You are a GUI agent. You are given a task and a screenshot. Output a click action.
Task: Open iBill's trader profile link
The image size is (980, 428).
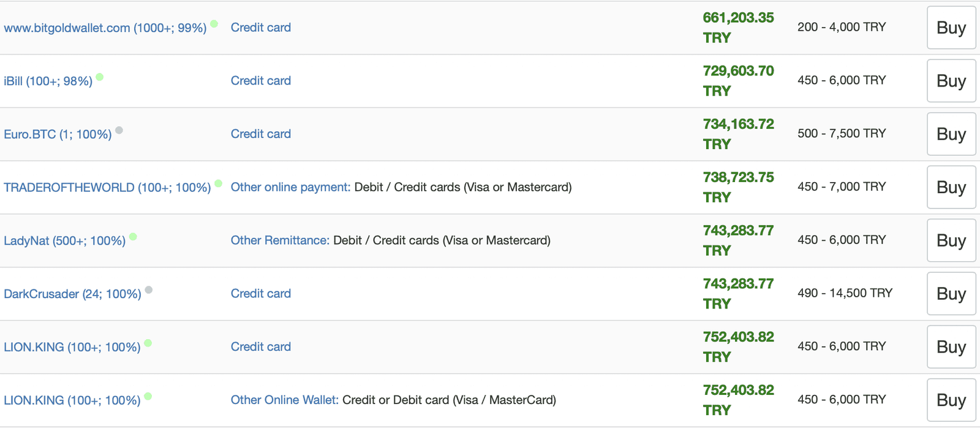point(48,82)
